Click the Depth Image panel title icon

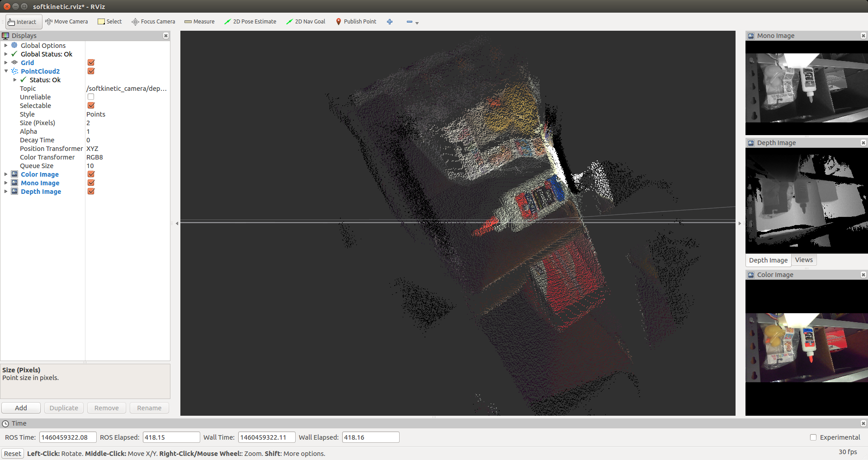tap(751, 143)
